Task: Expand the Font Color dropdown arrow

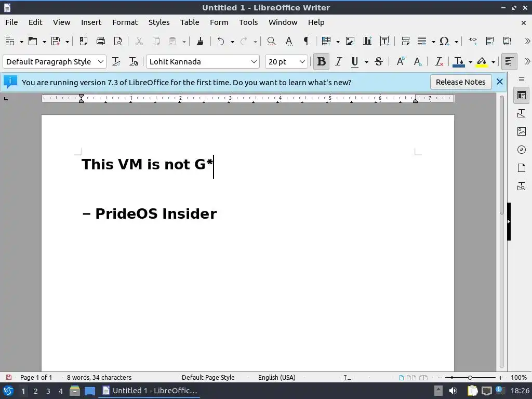Action: (470, 62)
